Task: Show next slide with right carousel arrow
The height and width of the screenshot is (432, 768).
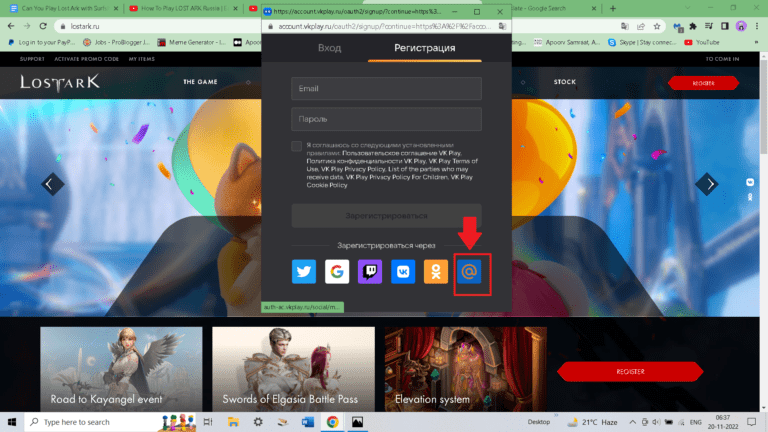Action: coord(707,184)
